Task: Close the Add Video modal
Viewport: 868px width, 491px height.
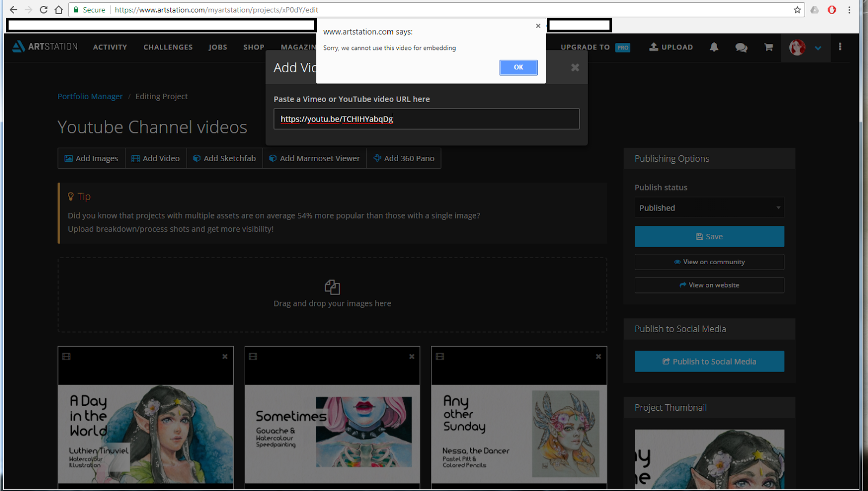Action: tap(575, 67)
